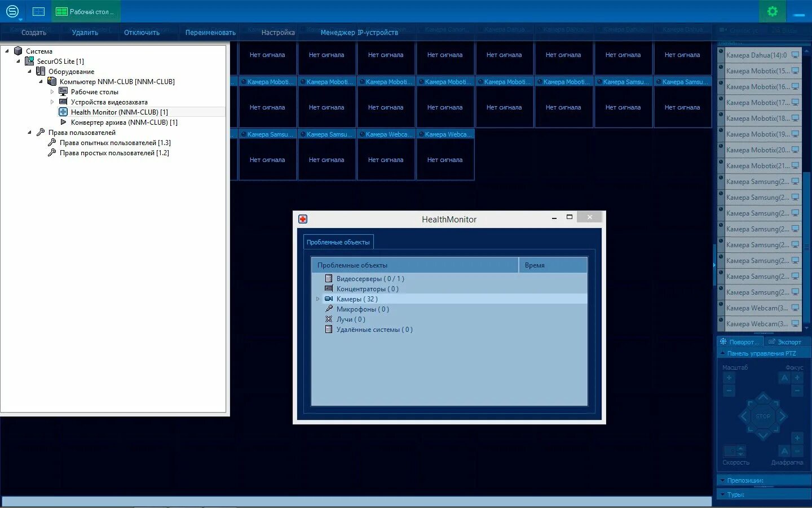Switch to the Проблемные объекты tab
Image resolution: width=812 pixels, height=508 pixels.
pyautogui.click(x=338, y=242)
